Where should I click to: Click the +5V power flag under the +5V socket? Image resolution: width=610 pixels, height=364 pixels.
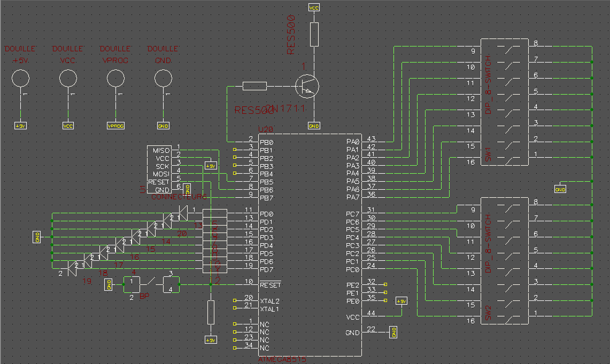coord(21,126)
